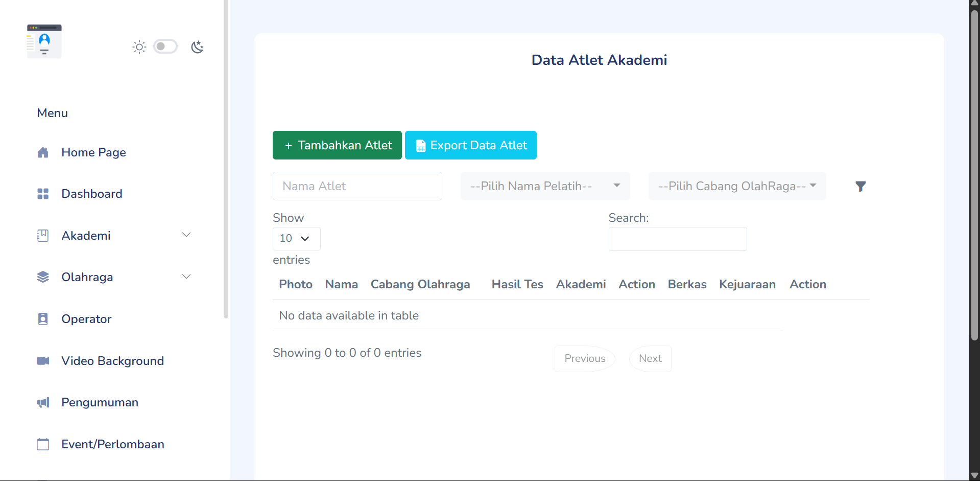
Task: Open the Pilih Cabang OlahRaga dropdown
Action: coord(737,186)
